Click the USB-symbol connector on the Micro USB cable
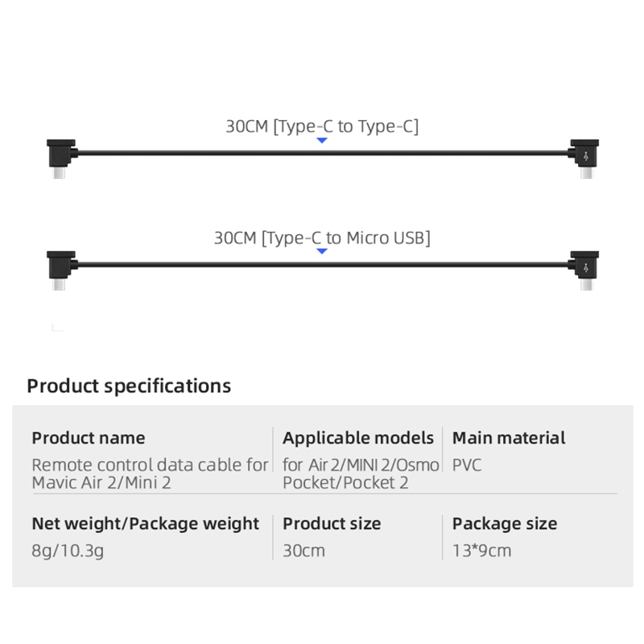 (x=584, y=266)
